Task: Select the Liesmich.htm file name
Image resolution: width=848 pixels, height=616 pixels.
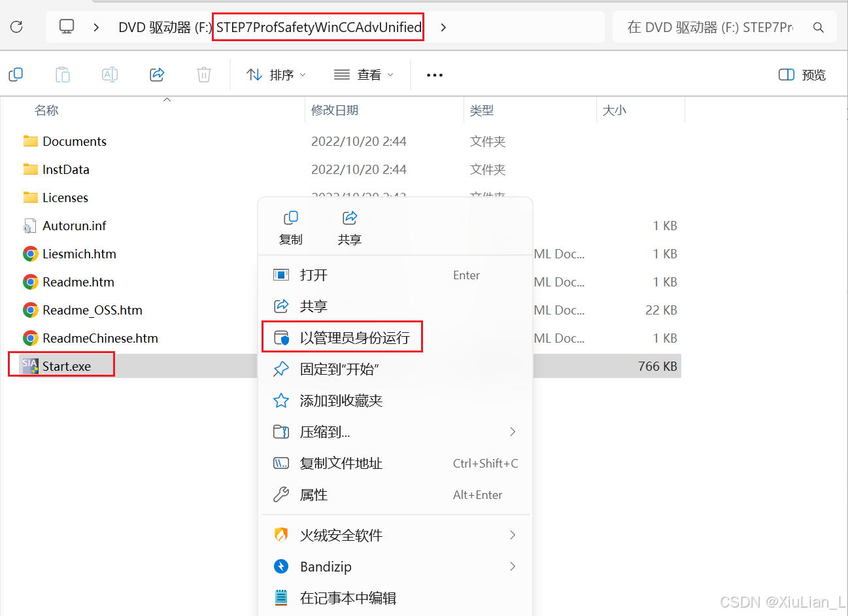Action: click(80, 254)
